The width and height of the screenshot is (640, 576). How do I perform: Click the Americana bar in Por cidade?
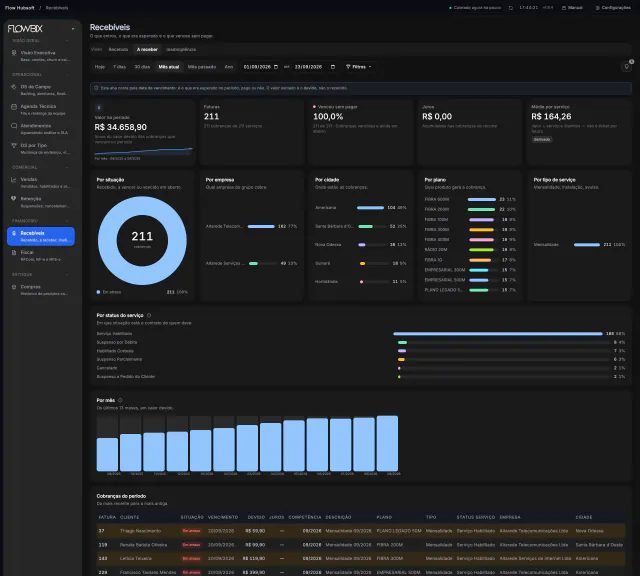pyautogui.click(x=370, y=208)
